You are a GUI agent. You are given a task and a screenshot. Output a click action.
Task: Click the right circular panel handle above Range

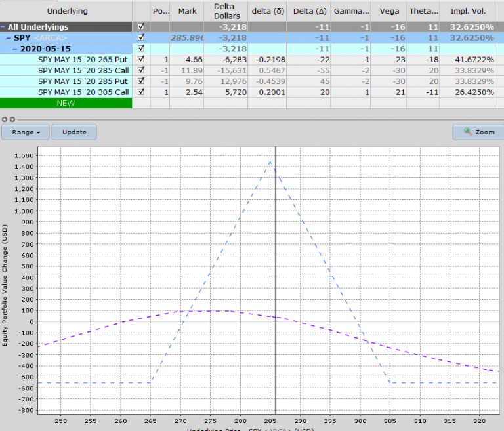click(12, 119)
